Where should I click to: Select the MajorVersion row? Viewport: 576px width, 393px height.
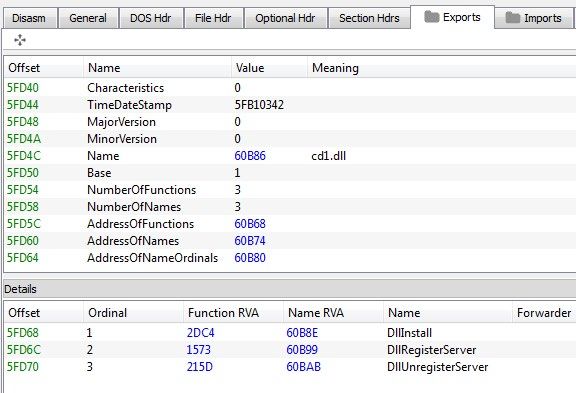(x=289, y=122)
